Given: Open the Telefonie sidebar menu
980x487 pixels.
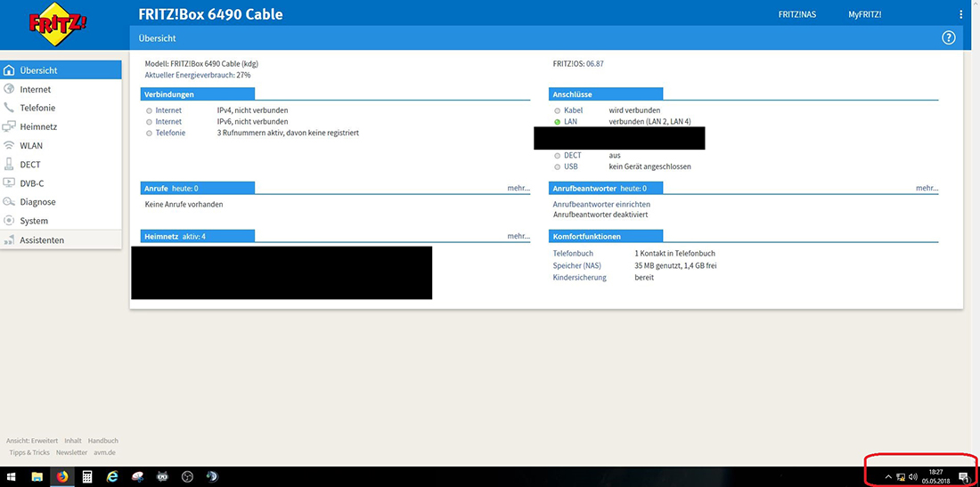Looking at the screenshot, I should pos(61,108).
